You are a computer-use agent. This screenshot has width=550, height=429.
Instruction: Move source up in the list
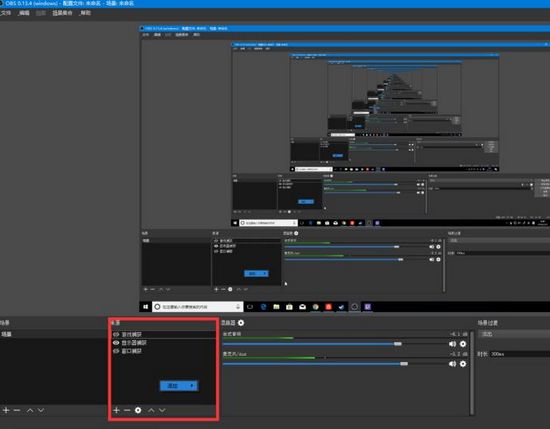coord(151,410)
